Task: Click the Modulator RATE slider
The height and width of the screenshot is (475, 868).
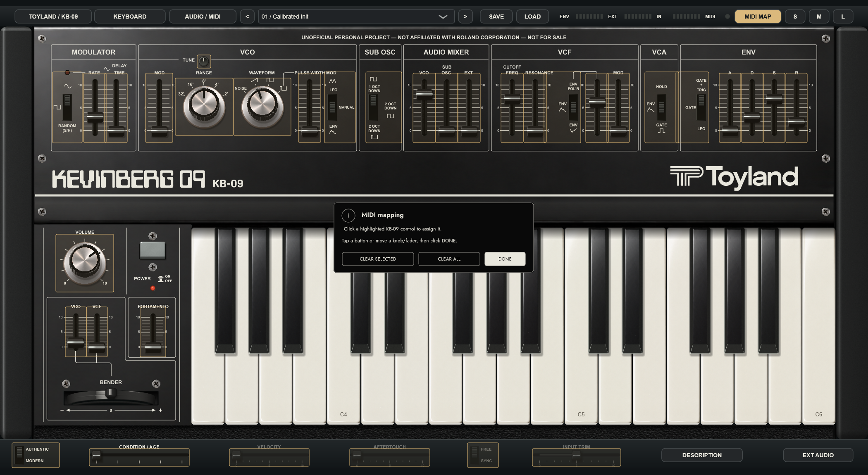Action: 95,107
